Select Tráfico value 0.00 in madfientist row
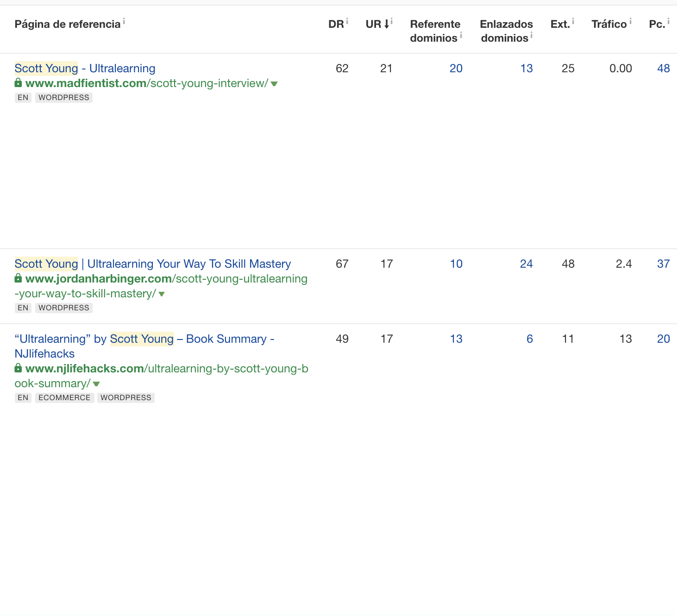Image resolution: width=677 pixels, height=616 pixels. tap(621, 69)
